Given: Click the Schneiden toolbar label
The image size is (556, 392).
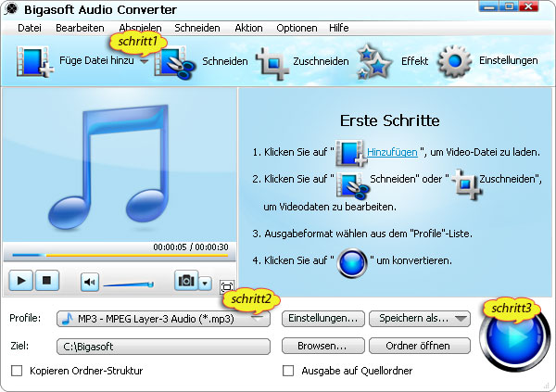Looking at the screenshot, I should pyautogui.click(x=225, y=61).
